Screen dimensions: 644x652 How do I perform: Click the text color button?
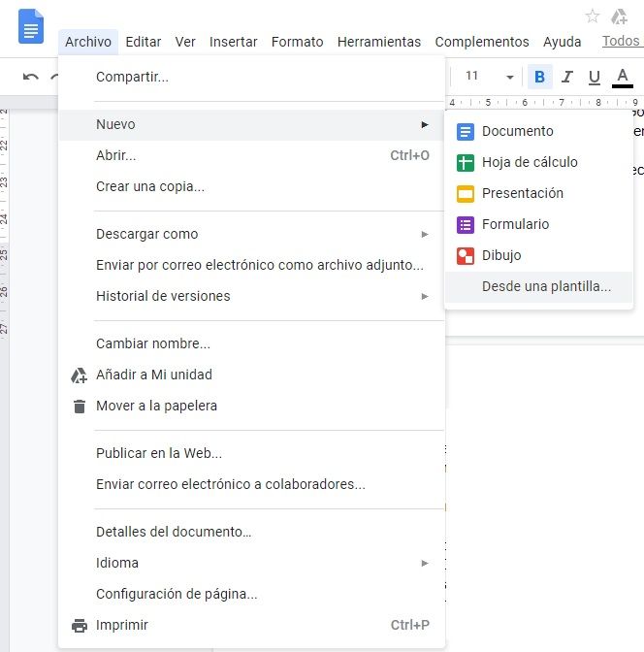coord(623,77)
